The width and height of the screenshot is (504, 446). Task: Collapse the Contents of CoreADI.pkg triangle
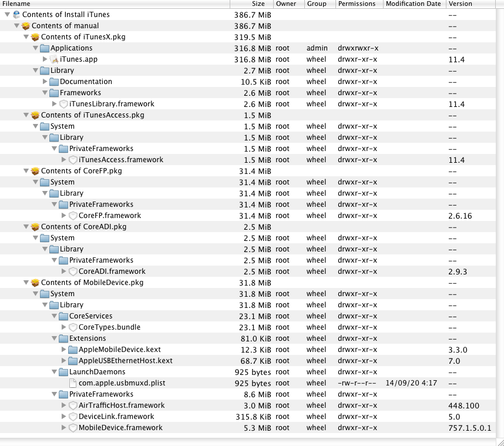(26, 227)
